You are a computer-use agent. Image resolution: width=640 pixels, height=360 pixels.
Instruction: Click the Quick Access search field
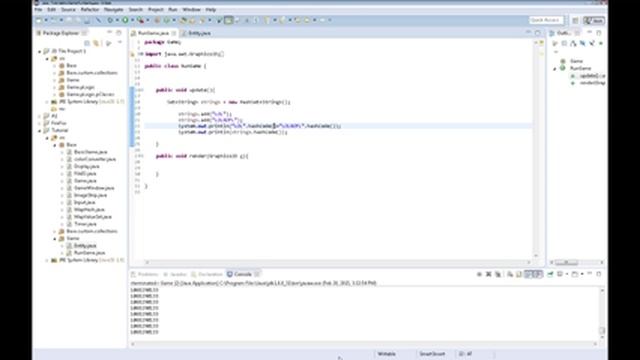click(546, 20)
